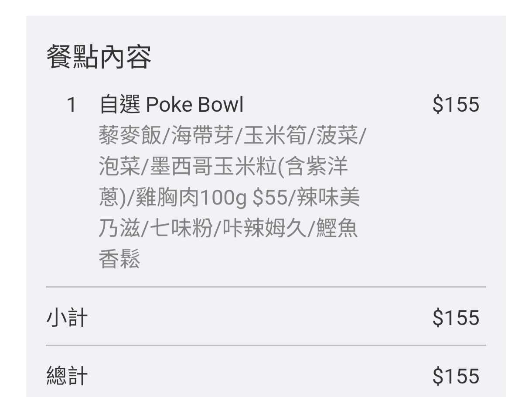This screenshot has height=397, width=532.
Task: Click the 總計 label
Action: (x=67, y=376)
